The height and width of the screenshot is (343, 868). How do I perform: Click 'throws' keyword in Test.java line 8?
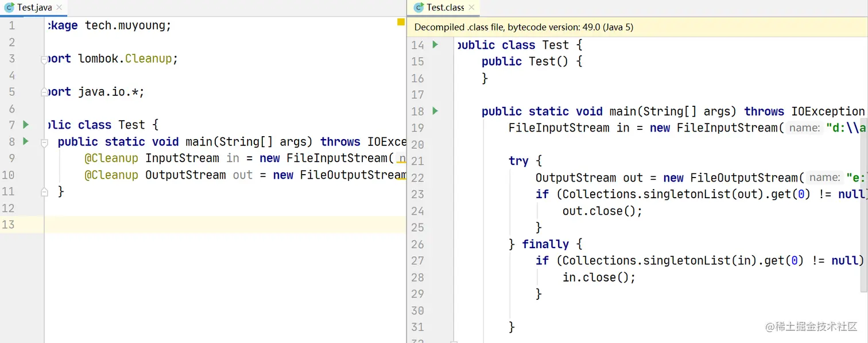340,141
